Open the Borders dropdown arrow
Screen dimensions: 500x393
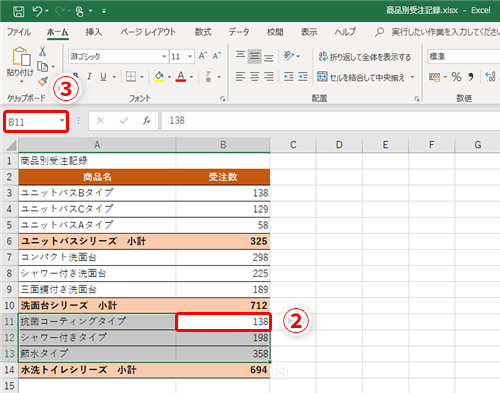[142, 77]
